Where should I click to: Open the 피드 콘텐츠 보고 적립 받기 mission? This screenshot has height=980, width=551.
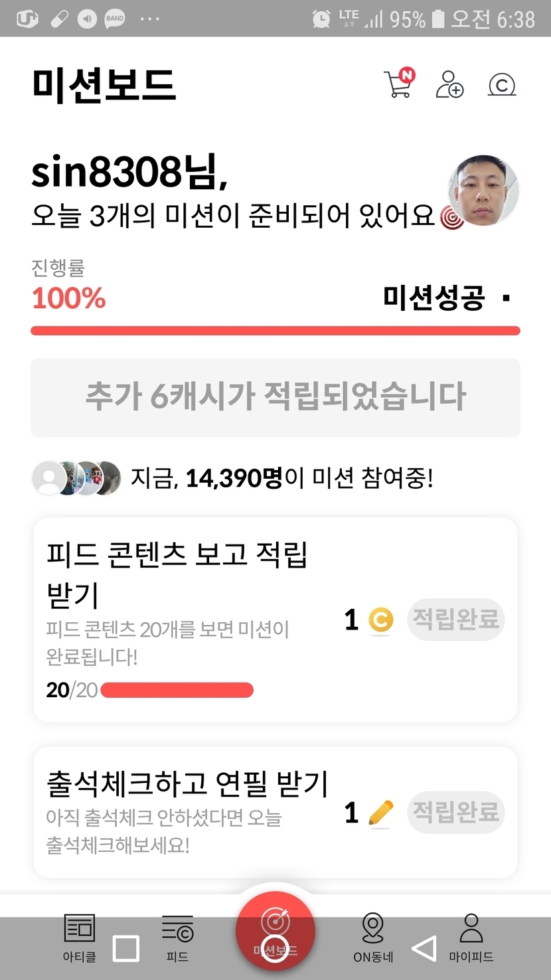[x=177, y=572]
